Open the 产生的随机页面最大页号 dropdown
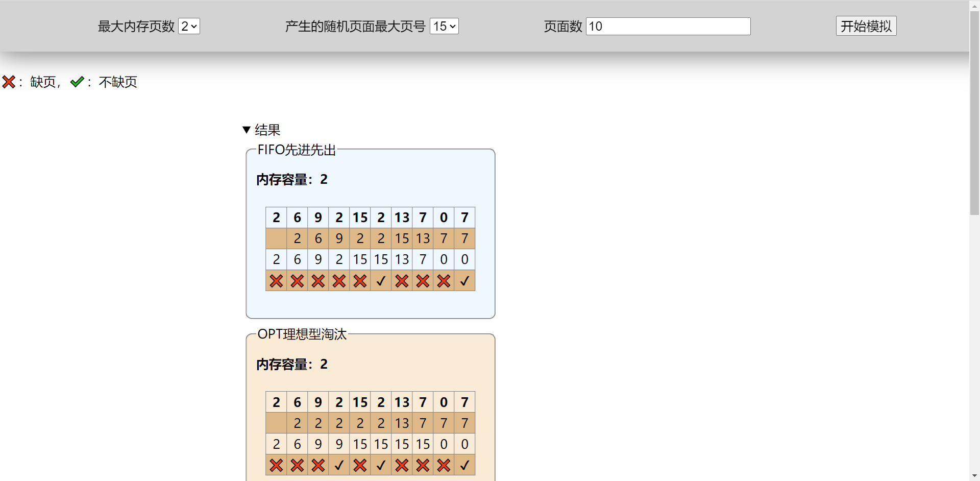980x481 pixels. 444,26
